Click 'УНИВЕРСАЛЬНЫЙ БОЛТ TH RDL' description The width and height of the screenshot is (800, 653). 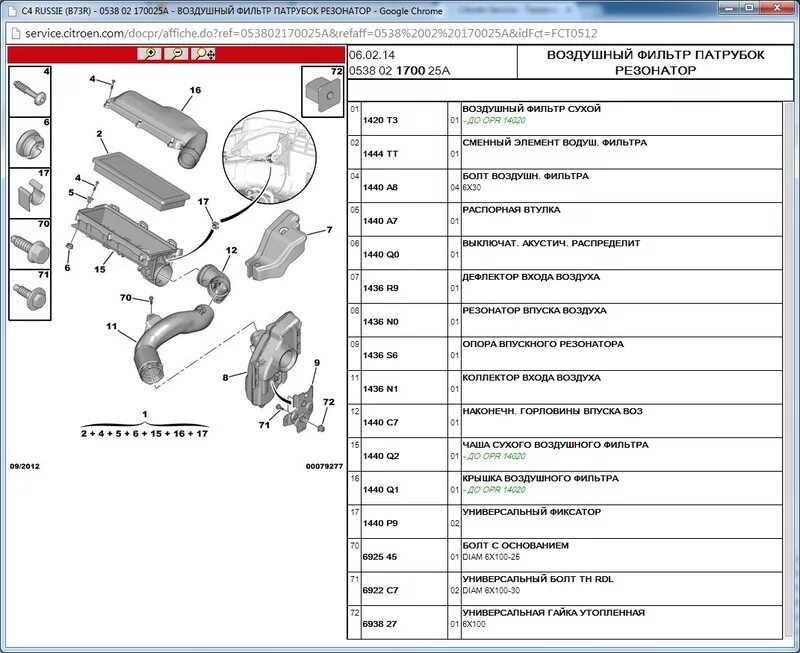coord(538,579)
